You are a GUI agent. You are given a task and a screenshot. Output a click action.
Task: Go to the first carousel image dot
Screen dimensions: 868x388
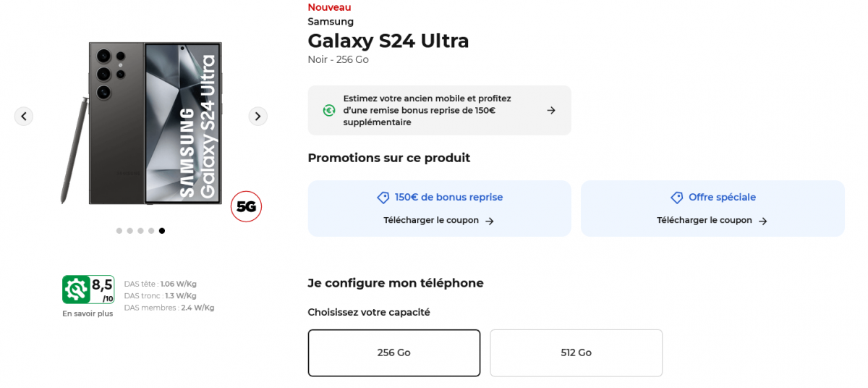coord(119,231)
